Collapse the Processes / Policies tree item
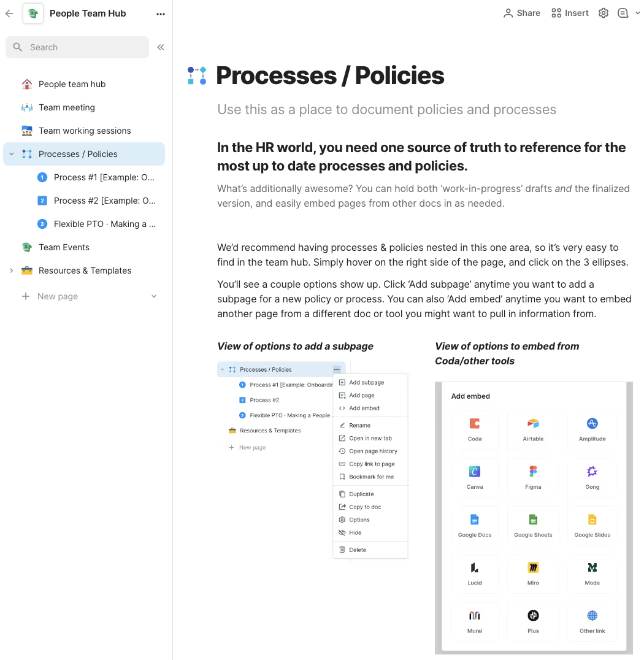 point(12,154)
